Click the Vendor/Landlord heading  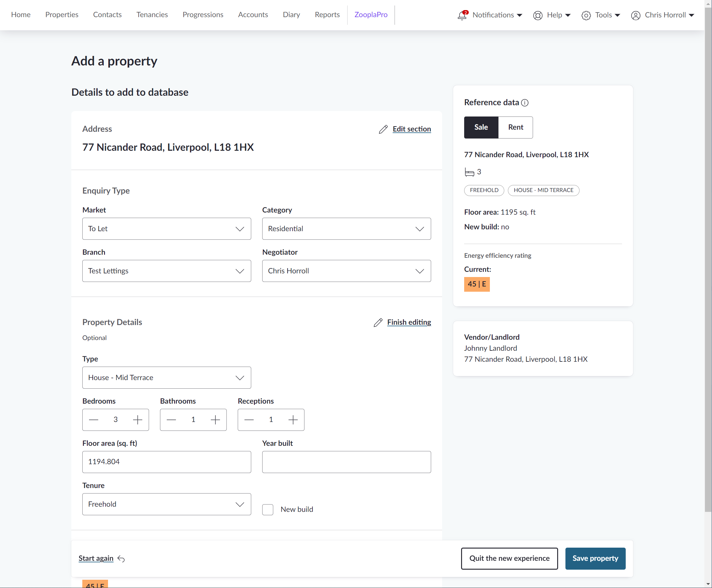click(x=492, y=337)
